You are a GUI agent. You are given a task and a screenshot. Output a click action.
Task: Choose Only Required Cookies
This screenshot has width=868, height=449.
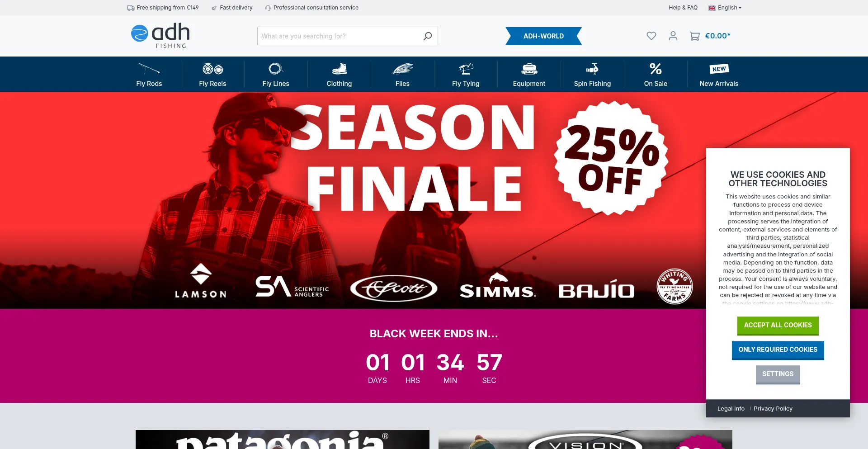click(x=778, y=350)
